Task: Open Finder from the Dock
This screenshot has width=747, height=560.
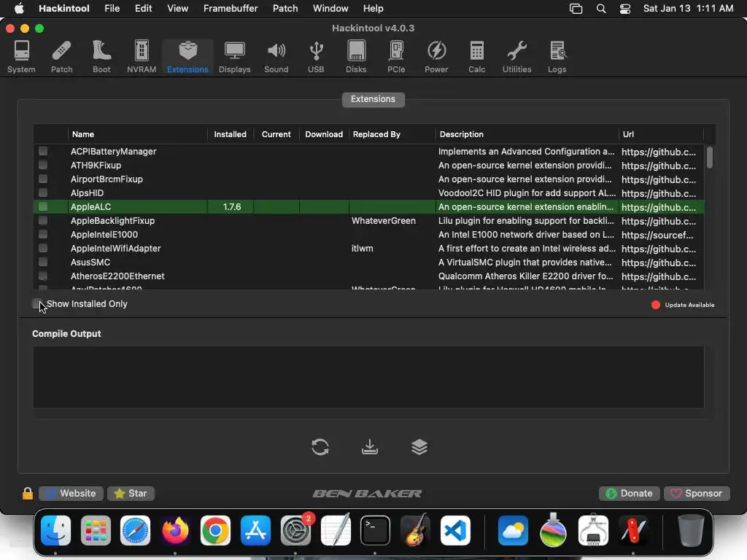Action: (55, 531)
